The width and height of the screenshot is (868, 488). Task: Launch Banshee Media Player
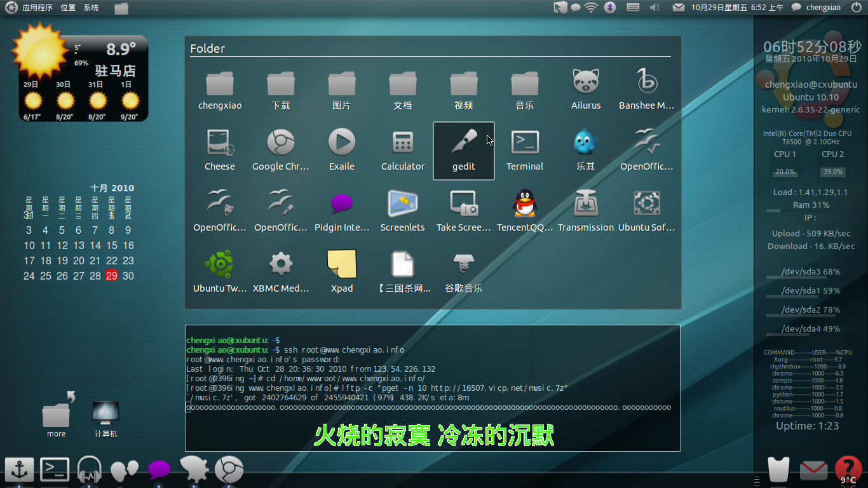647,90
